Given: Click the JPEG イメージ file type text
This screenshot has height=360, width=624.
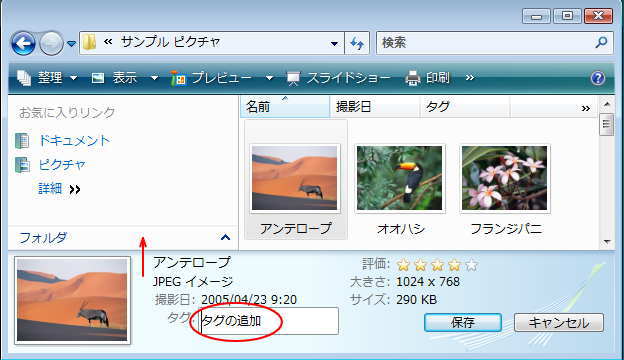Looking at the screenshot, I should 193,282.
